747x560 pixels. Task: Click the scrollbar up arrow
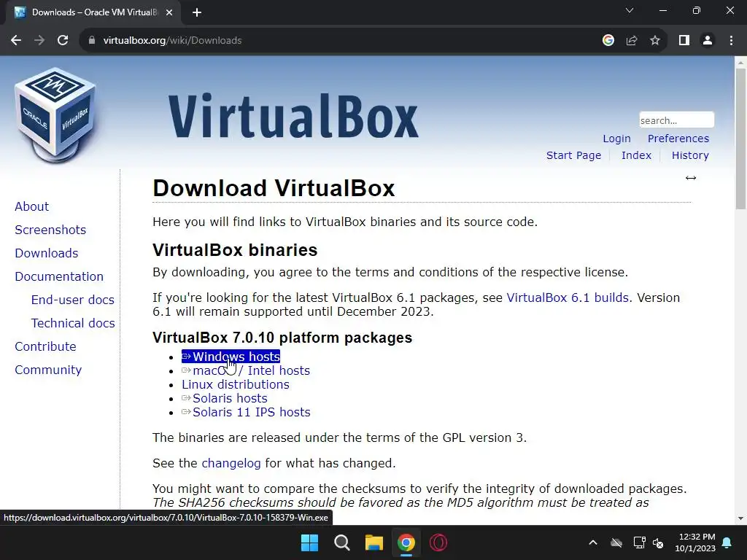740,63
